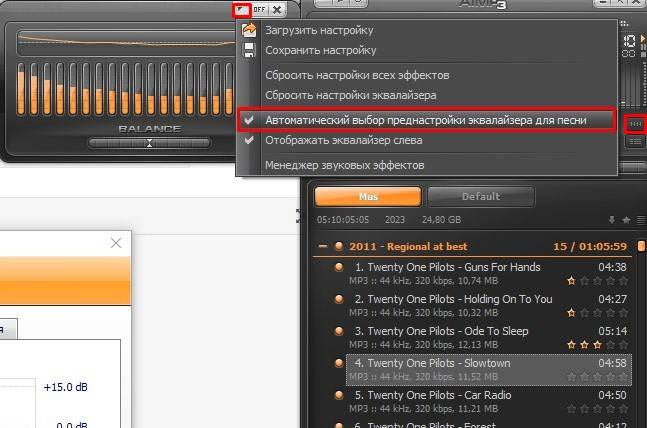Click group summary 15 / 01:05:59
The image size is (647, 428).
[590, 246]
